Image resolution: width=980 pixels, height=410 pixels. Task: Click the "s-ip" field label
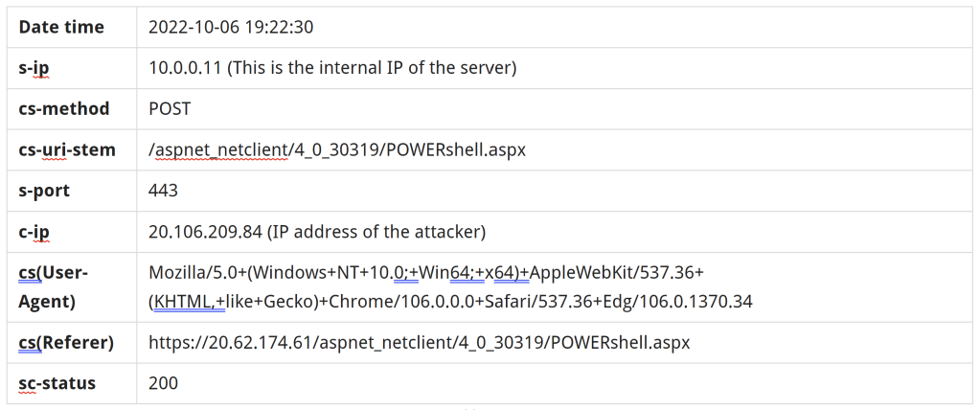point(36,68)
